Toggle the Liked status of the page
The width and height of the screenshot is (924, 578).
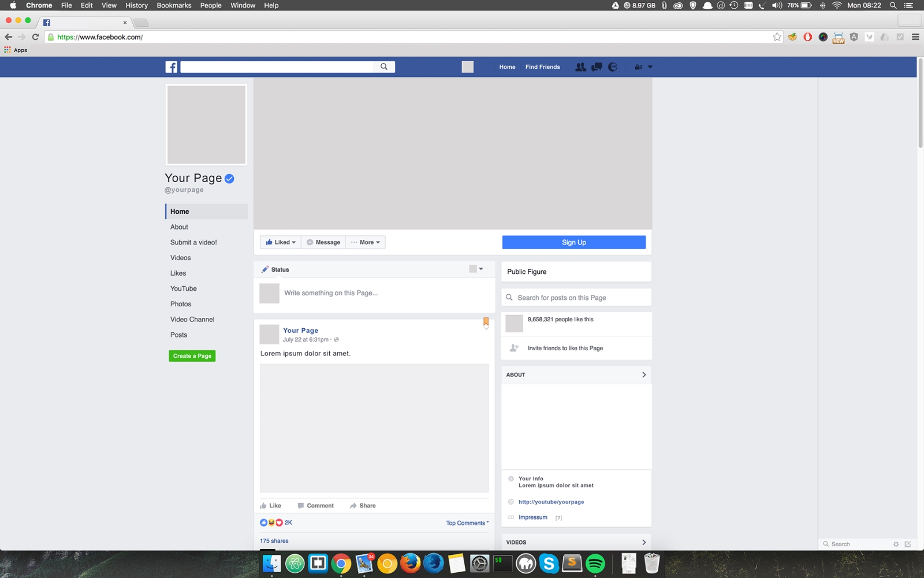point(280,242)
